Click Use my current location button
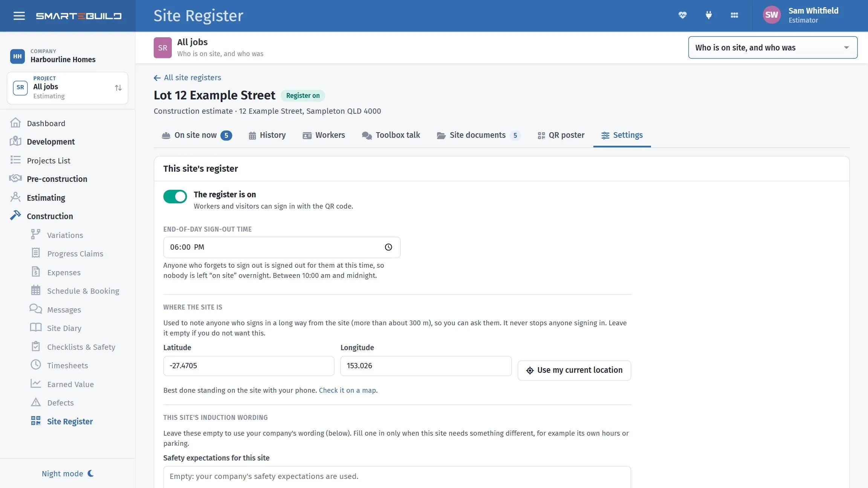This screenshot has height=488, width=868. pyautogui.click(x=574, y=370)
